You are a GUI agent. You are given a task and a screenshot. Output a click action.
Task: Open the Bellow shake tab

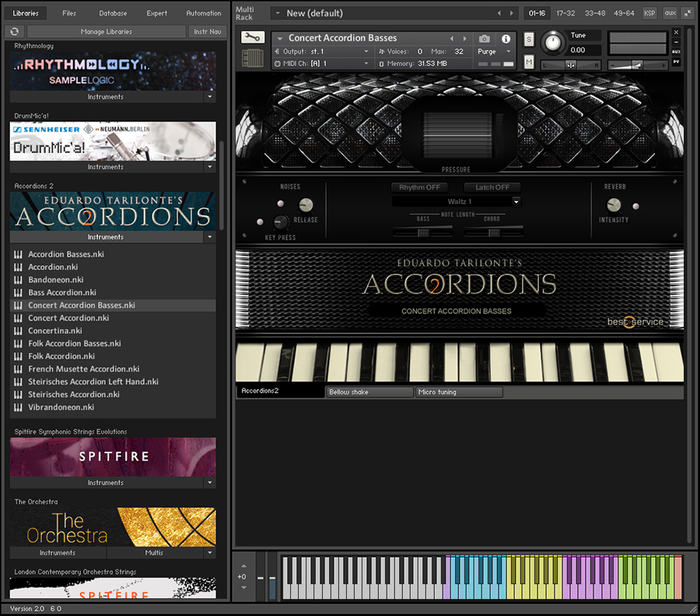pos(369,392)
